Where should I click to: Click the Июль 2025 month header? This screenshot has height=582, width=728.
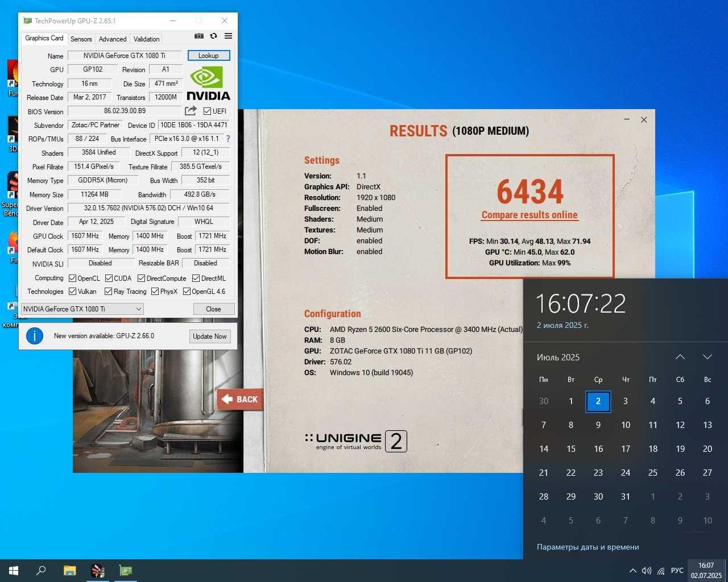coord(558,357)
